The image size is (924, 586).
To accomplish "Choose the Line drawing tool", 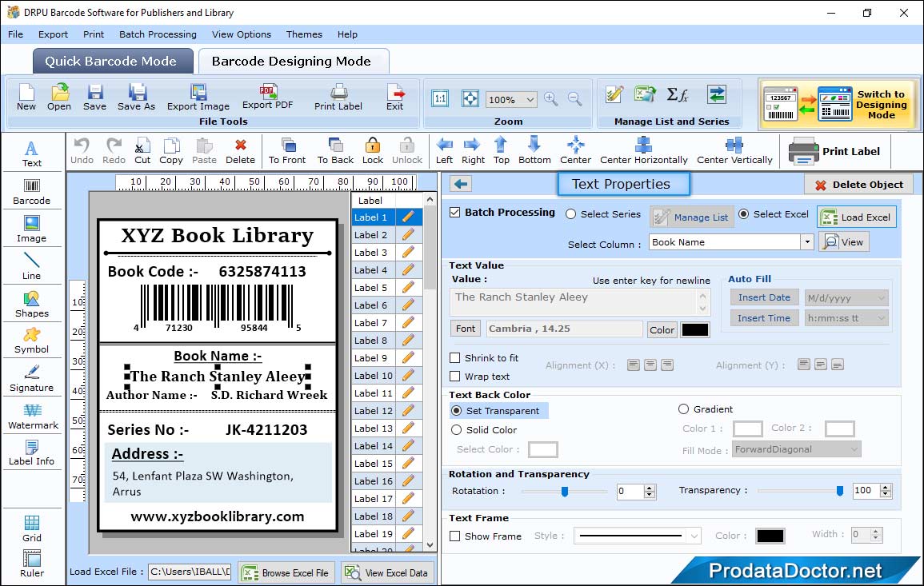I will 32,266.
